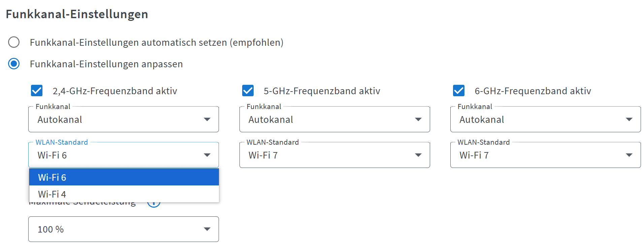Click the arrow icon of the 100 % selector

point(207,229)
